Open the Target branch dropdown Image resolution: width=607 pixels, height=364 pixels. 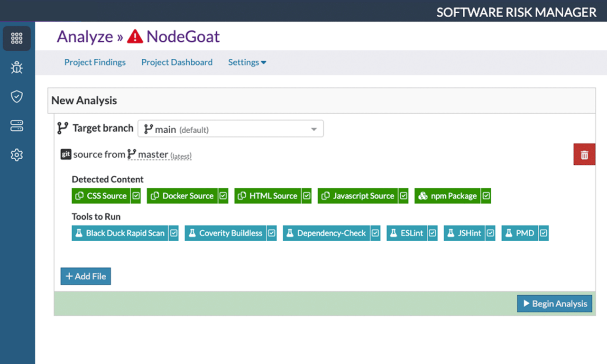[x=230, y=129]
